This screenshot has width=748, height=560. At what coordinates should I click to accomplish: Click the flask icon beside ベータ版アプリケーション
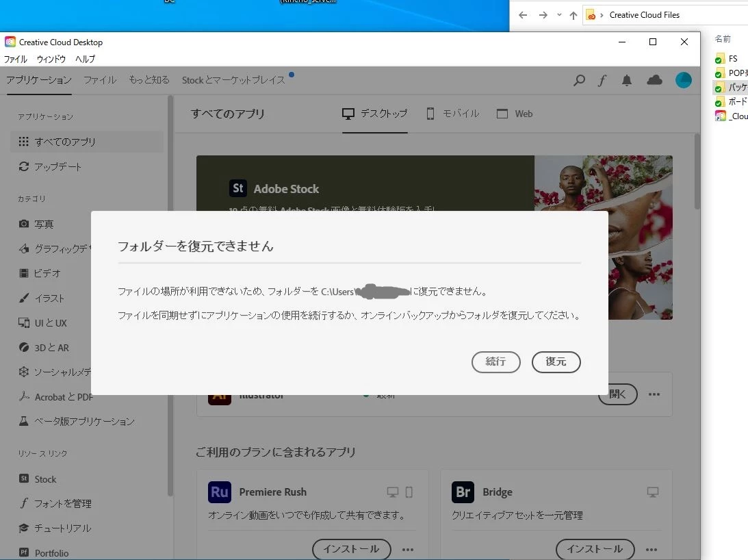(23, 421)
